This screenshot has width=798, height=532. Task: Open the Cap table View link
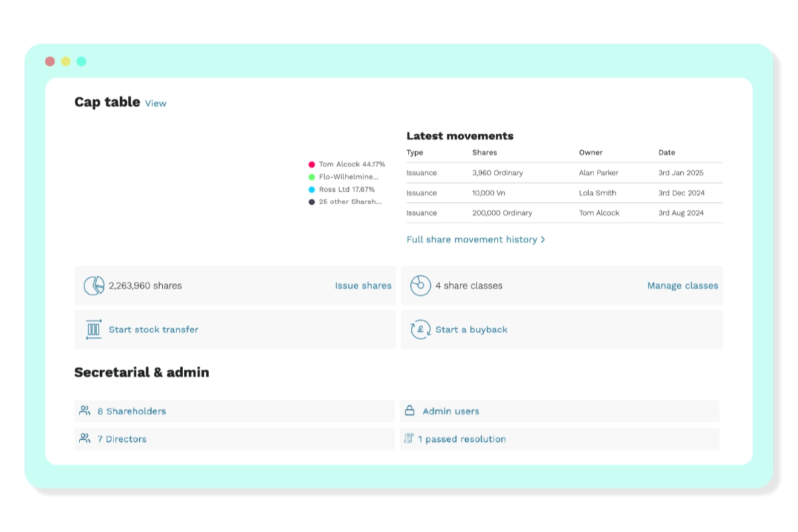tap(156, 103)
